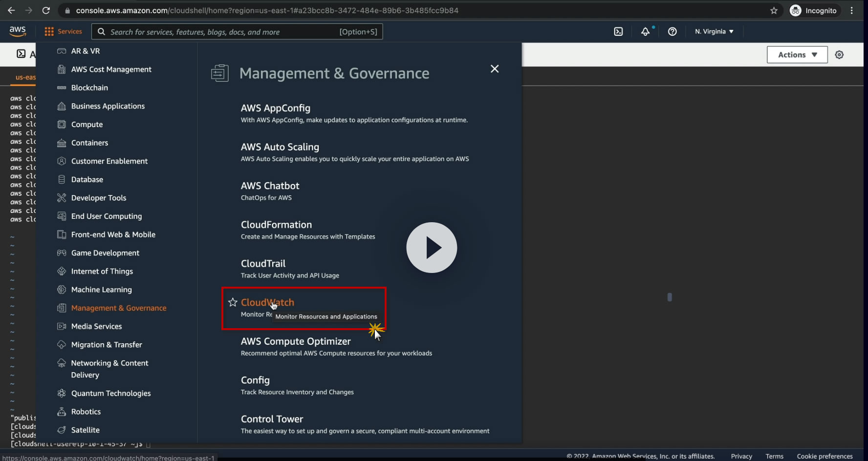868x461 pixels.
Task: Open CloudFormation service
Action: coord(276,225)
